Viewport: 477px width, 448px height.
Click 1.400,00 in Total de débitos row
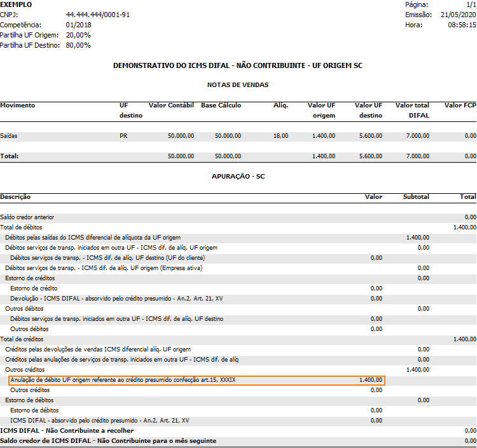465,227
